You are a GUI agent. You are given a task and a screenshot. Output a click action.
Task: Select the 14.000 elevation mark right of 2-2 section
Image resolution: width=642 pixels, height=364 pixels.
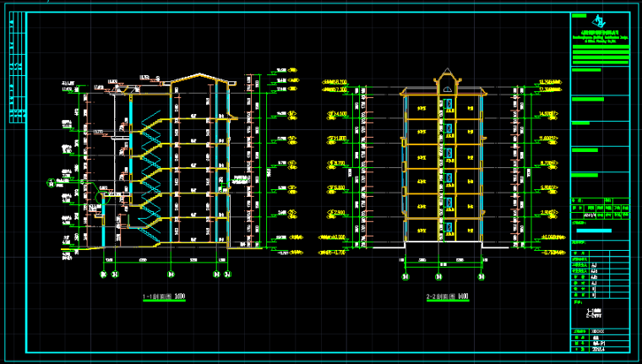click(550, 112)
